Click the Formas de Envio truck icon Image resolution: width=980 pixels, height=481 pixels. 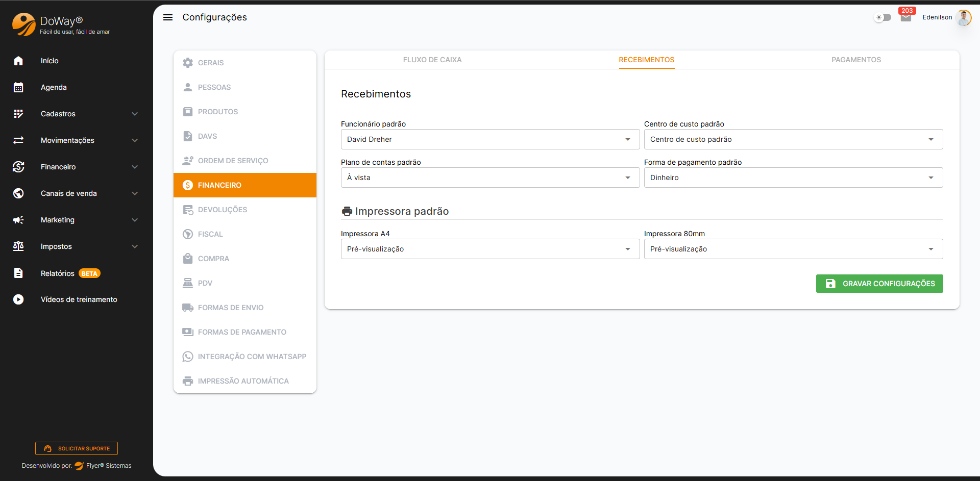(x=188, y=308)
